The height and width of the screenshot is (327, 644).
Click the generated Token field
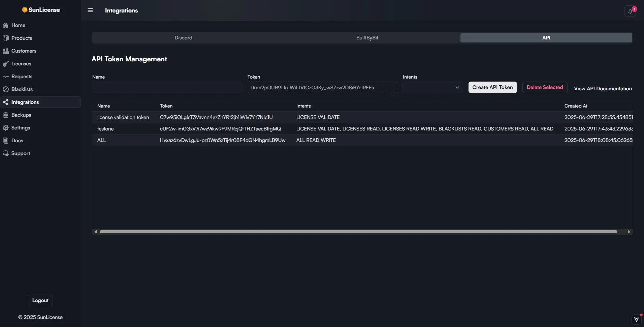(x=322, y=87)
